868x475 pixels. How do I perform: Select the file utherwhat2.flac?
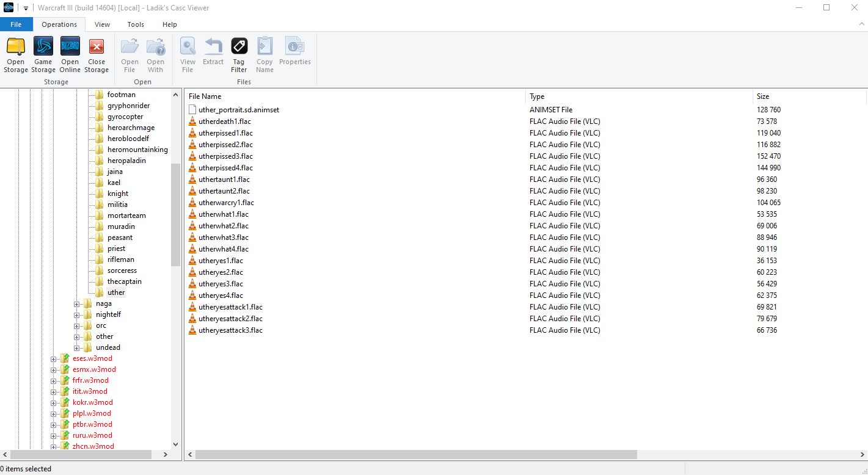click(224, 226)
